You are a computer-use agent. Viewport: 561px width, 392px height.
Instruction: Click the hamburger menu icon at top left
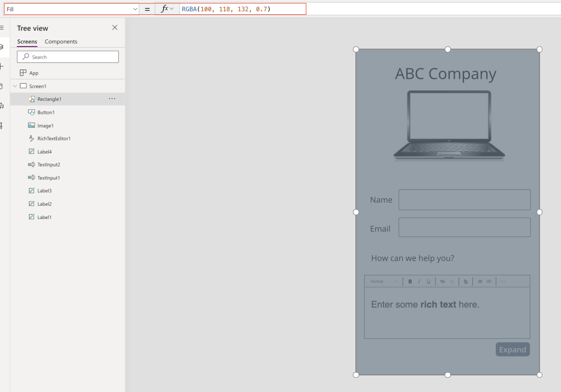pos(2,27)
